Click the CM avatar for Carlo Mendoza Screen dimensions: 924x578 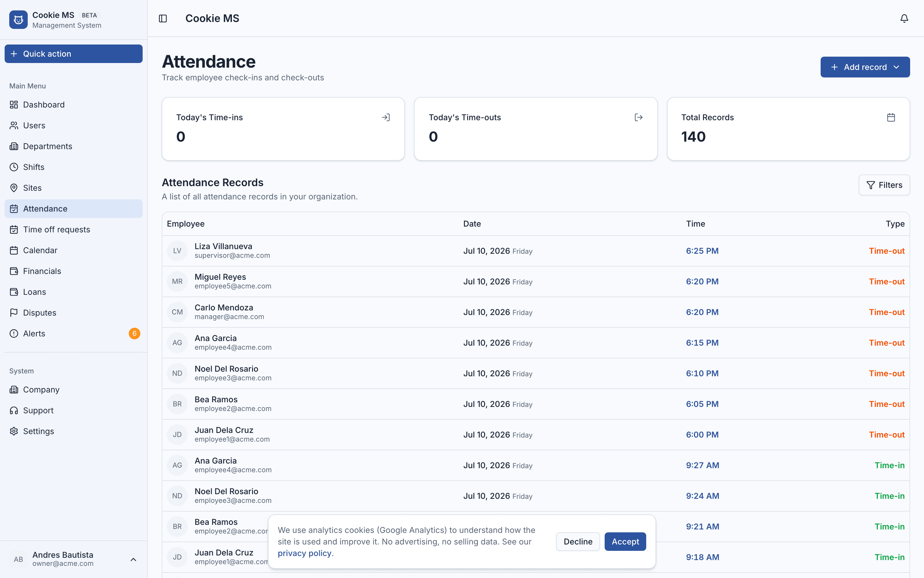177,312
